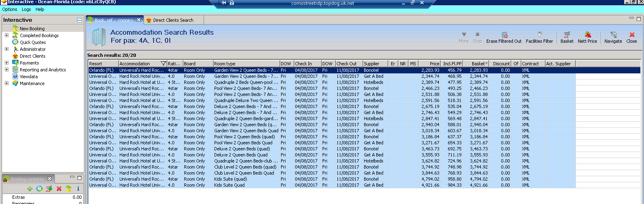Click the remote desktop lock icon
The width and height of the screenshot is (644, 204).
(x=232, y=3)
